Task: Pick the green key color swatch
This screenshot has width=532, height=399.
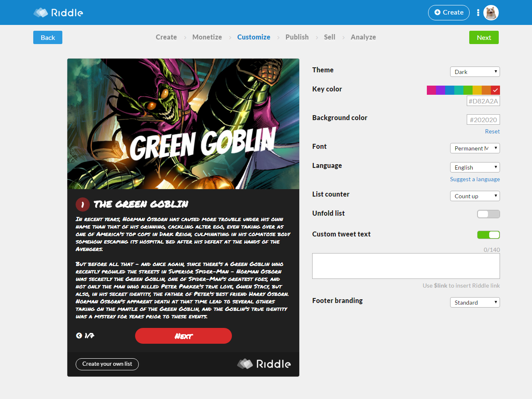Action: (468, 90)
